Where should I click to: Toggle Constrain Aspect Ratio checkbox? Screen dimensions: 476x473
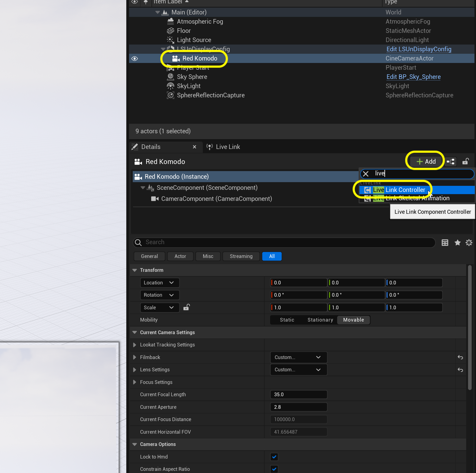click(x=274, y=469)
